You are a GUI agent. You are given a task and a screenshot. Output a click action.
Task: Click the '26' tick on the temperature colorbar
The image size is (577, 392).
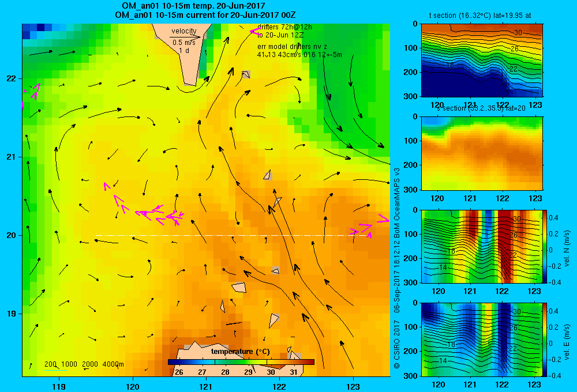click(x=179, y=372)
